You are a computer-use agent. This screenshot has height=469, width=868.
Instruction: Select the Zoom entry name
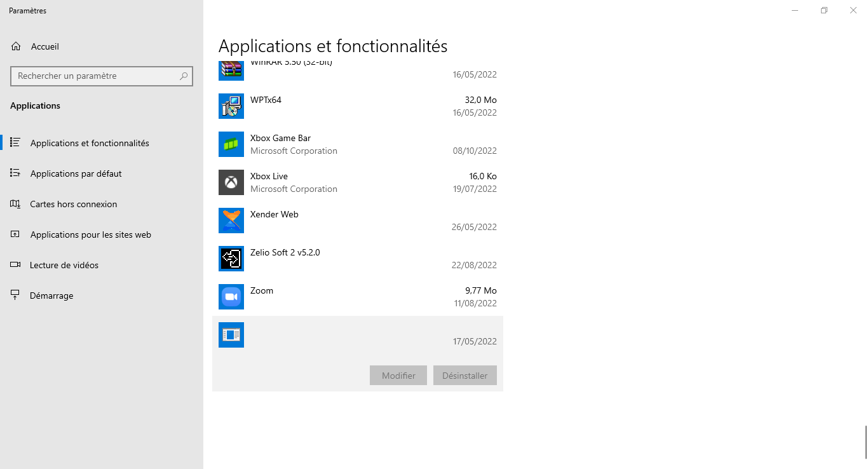point(262,290)
